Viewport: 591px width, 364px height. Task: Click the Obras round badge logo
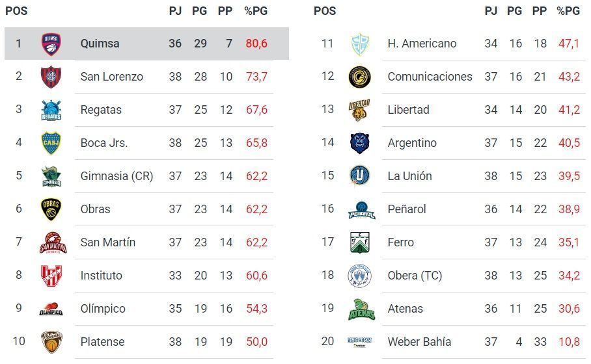51,209
